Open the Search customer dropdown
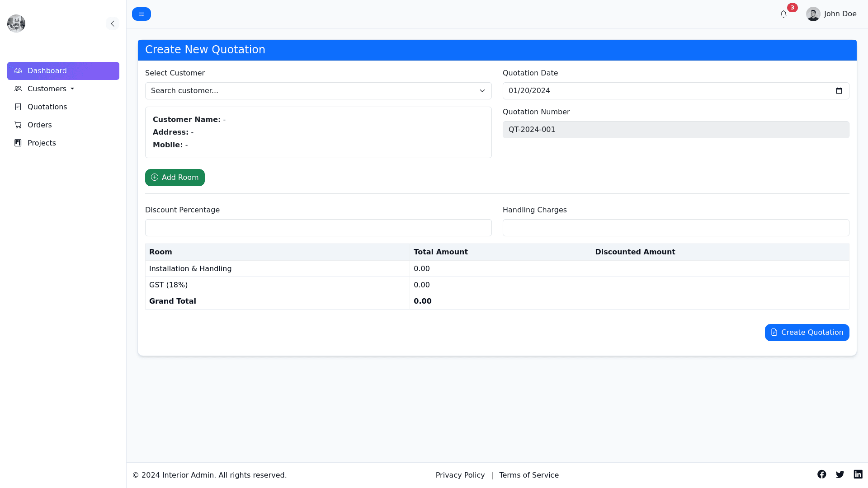 (318, 91)
